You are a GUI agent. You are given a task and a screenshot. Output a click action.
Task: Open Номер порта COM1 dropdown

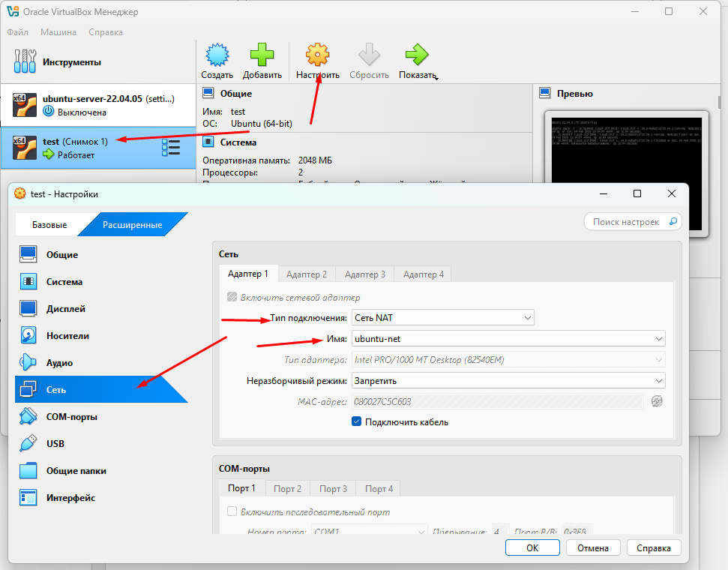pyautogui.click(x=369, y=531)
